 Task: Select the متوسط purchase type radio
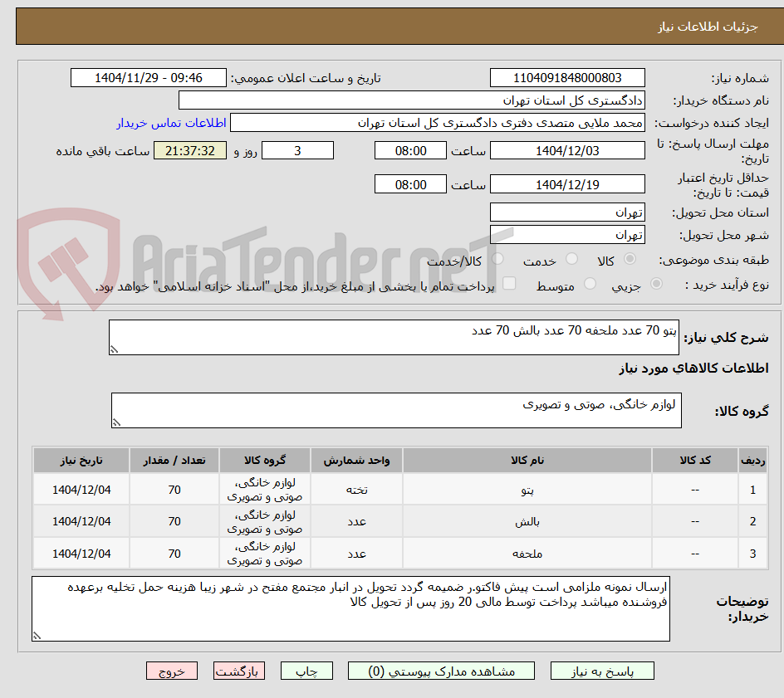pos(590,284)
